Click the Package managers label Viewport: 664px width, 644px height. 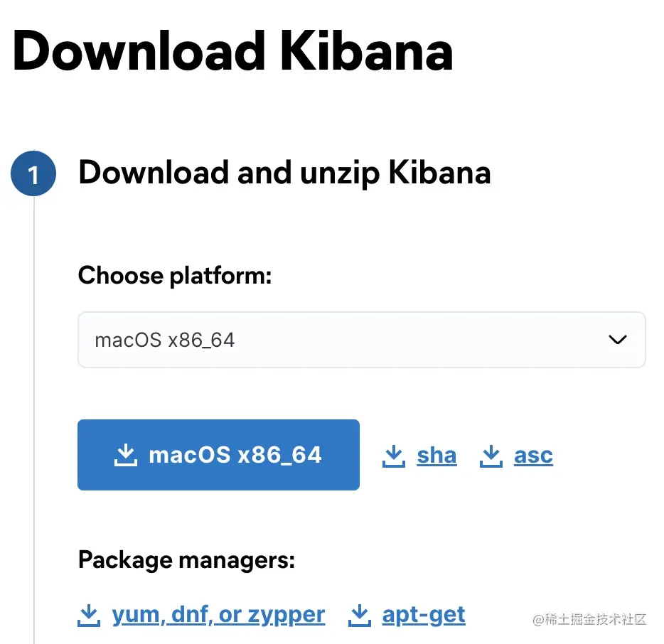186,560
